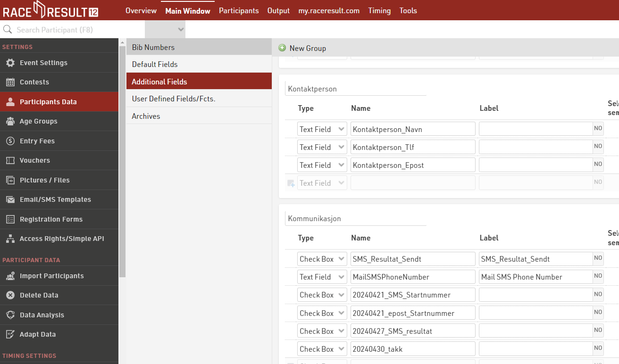Open the Timing menu
Viewport: 619px width, 364px height.
point(379,10)
